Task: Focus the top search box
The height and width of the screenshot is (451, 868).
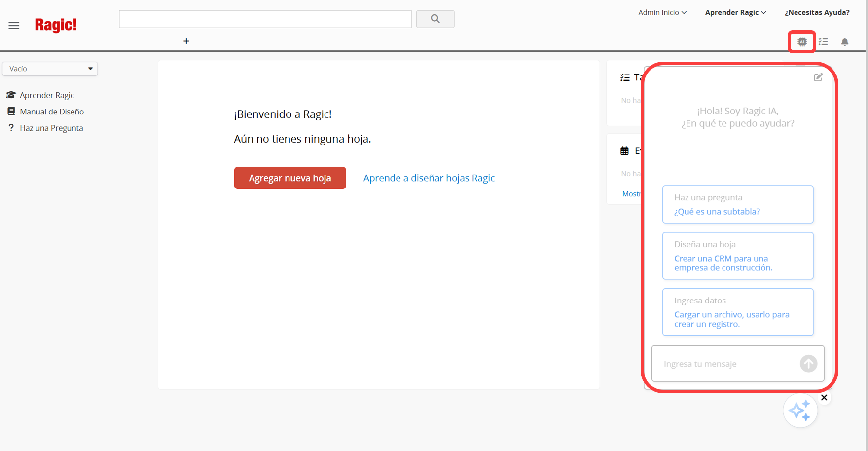Action: coord(265,19)
